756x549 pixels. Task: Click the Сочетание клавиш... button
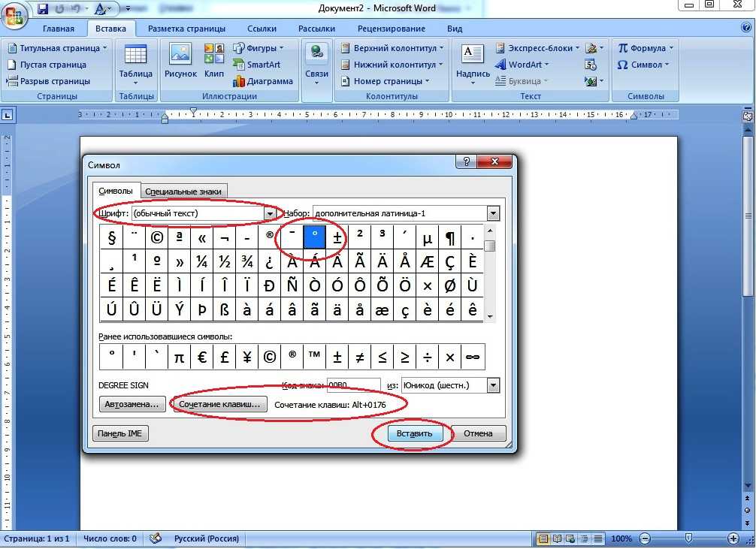click(x=219, y=404)
